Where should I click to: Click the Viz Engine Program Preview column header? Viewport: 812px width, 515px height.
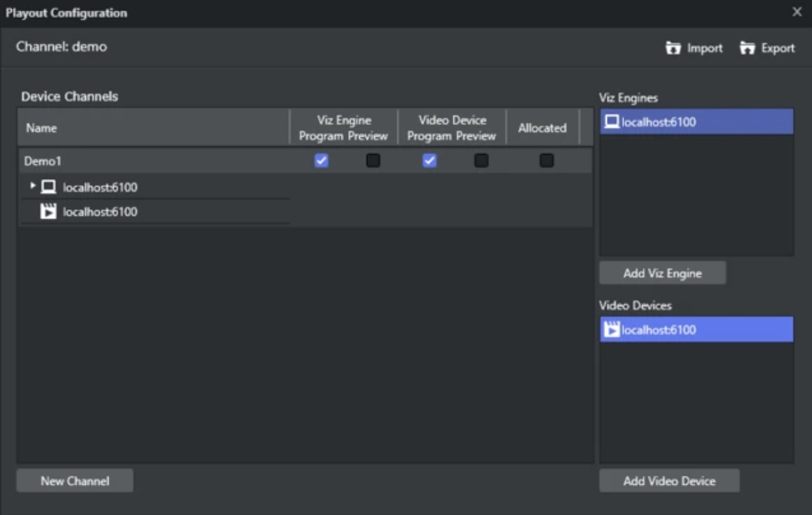click(344, 128)
